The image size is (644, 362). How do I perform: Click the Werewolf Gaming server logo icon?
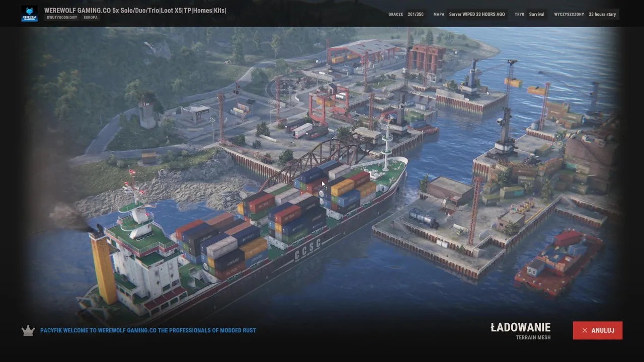[29, 14]
